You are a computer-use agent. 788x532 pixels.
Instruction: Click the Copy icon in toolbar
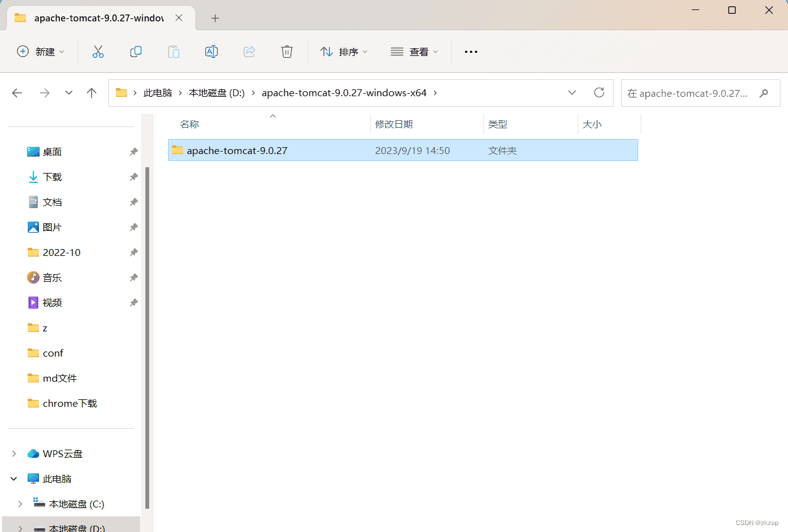point(136,52)
